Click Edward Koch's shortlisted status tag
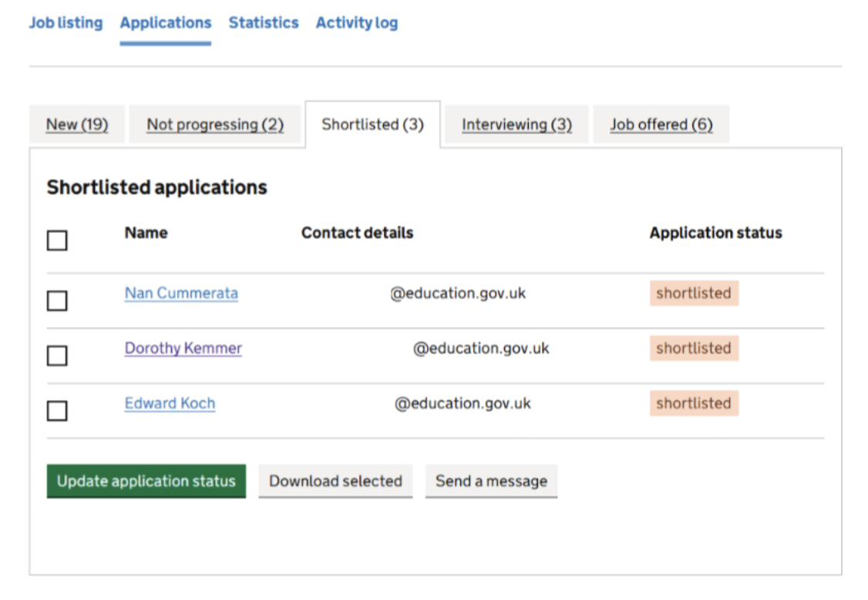This screenshot has width=868, height=600. [x=693, y=403]
